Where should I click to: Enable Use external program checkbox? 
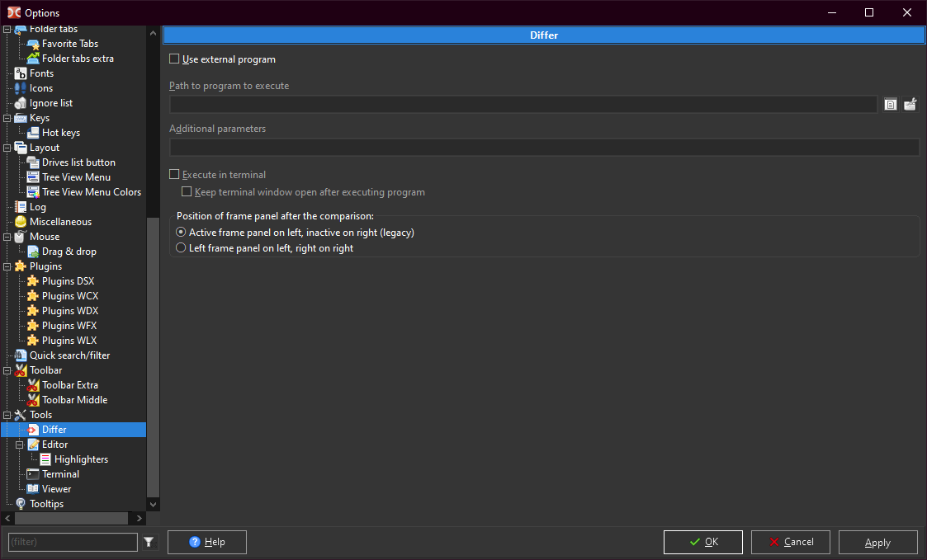[x=174, y=59]
